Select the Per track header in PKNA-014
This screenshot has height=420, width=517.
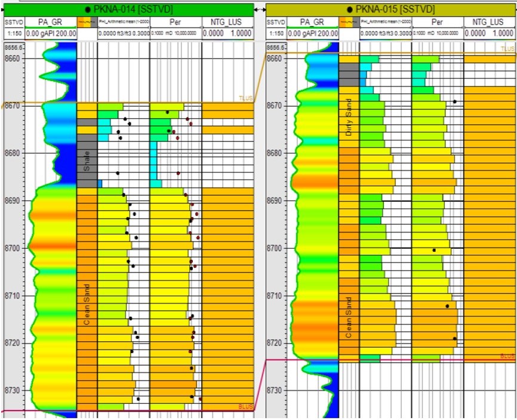[x=176, y=23]
